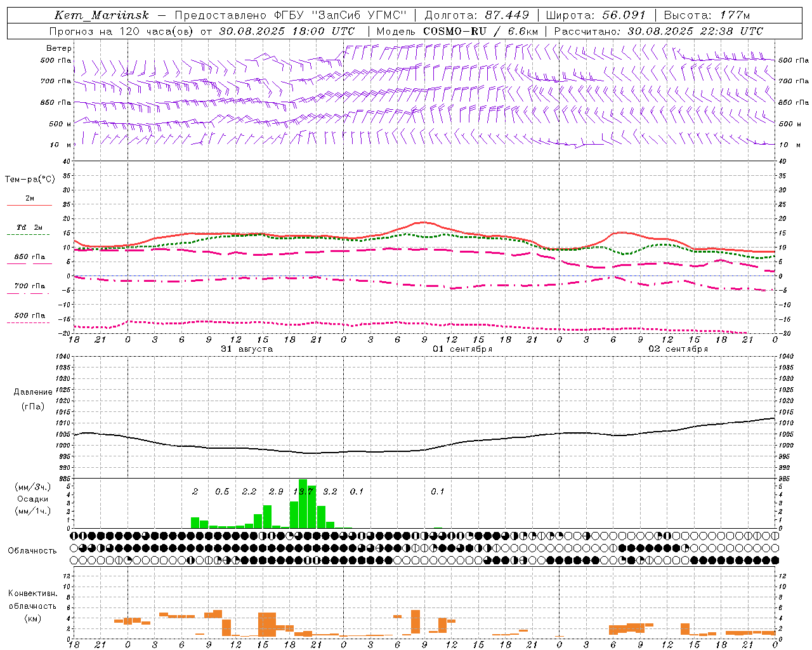Click the 700 гПа temperature legend entry

[x=29, y=286]
